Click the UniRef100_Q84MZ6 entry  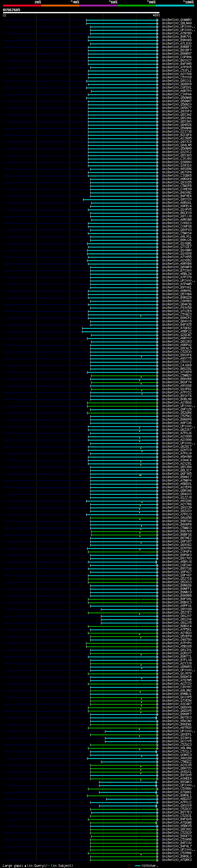[x=176, y=125]
